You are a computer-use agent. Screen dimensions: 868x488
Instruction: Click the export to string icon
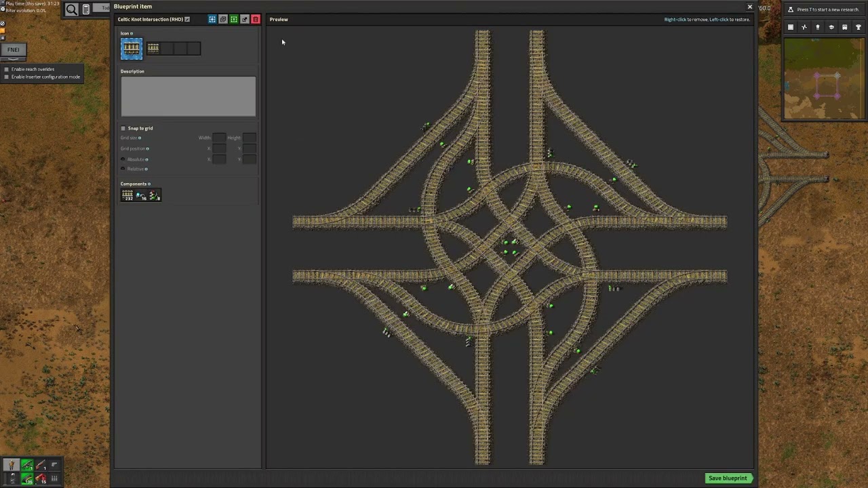(x=245, y=19)
